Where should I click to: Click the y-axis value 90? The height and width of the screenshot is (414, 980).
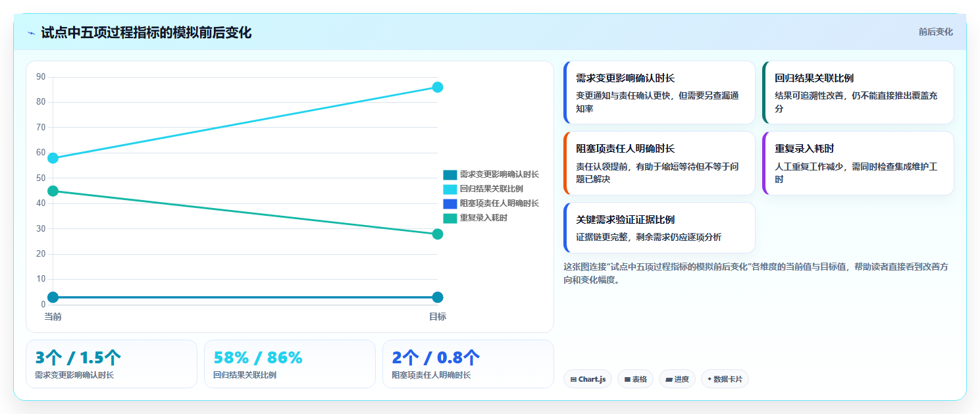coord(41,77)
